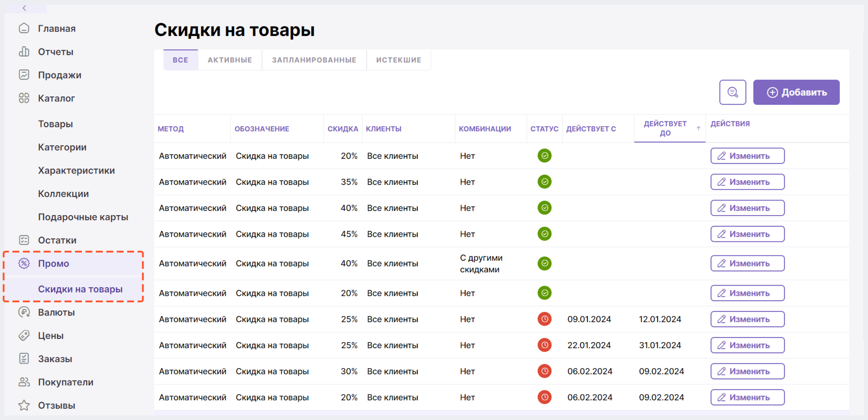868x420 pixels.
Task: Click the Остатки stock icon
Action: tap(24, 240)
